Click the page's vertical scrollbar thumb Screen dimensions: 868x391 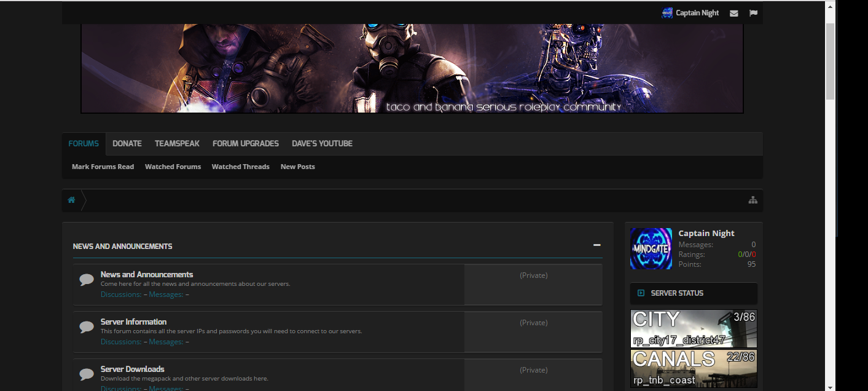tap(830, 61)
